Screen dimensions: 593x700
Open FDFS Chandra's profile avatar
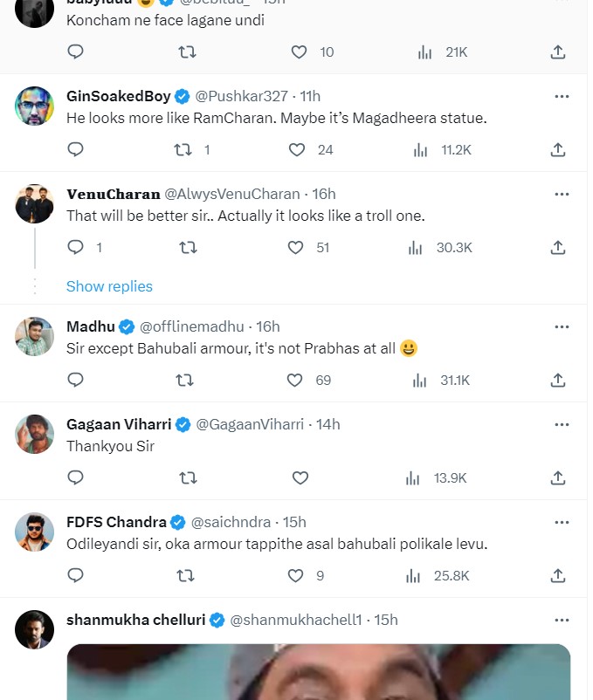35,531
